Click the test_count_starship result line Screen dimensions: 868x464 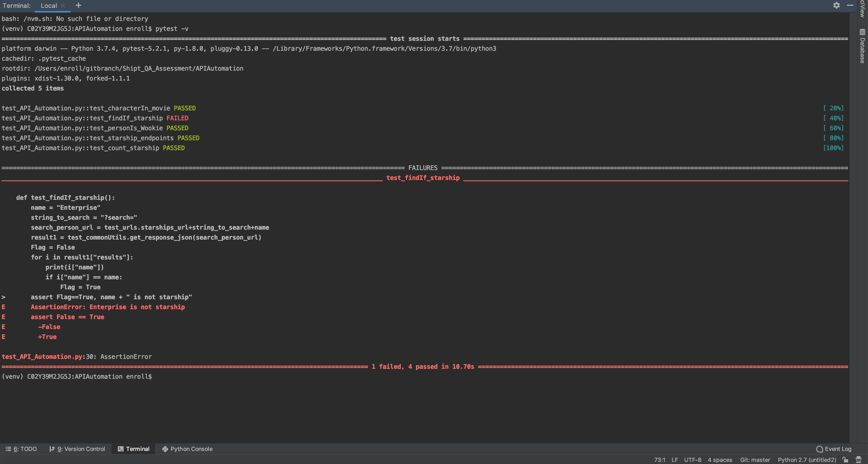point(93,148)
